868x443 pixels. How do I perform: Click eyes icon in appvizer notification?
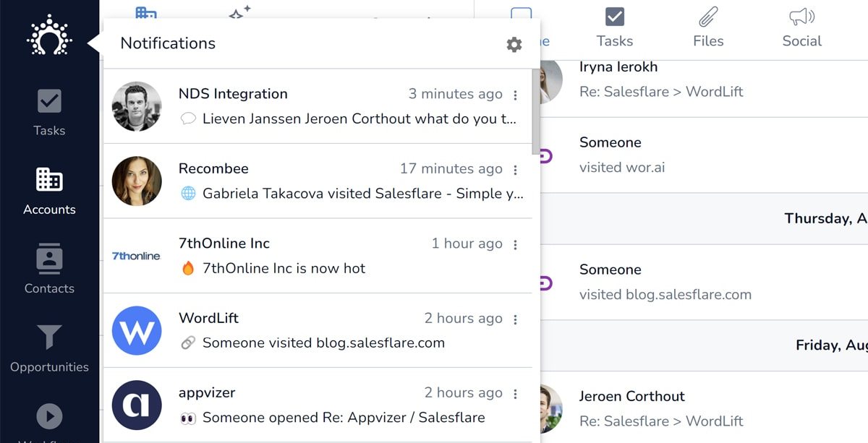(x=188, y=418)
